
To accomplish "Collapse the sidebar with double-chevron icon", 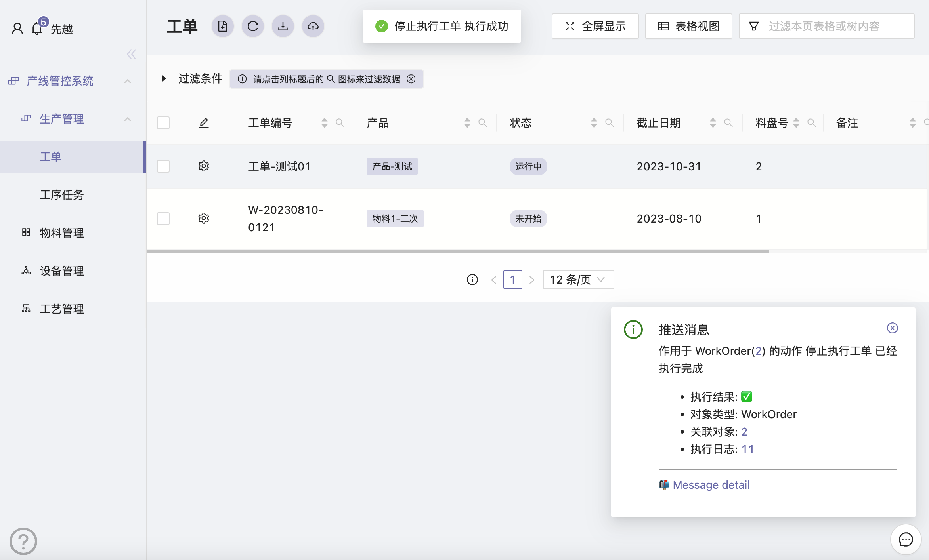I will 132,54.
